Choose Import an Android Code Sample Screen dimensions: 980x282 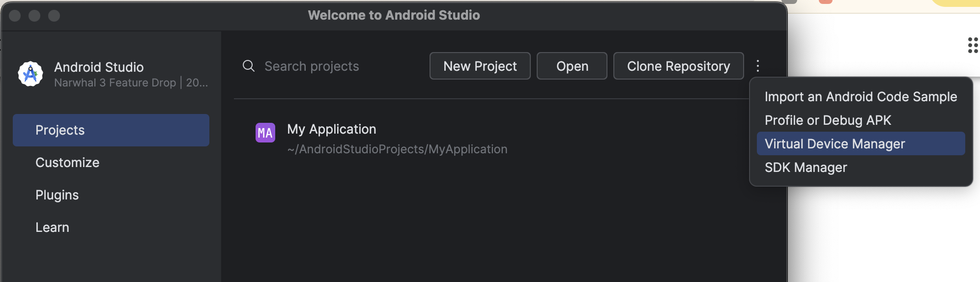click(861, 97)
